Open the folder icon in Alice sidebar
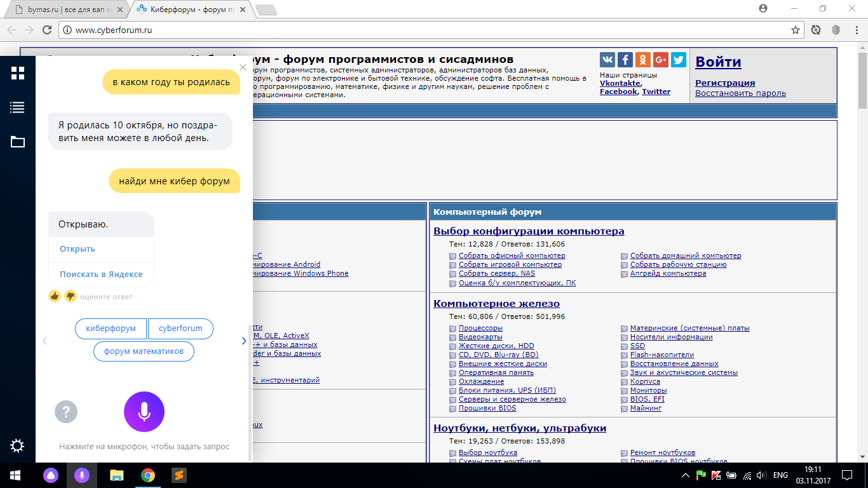 coord(17,142)
